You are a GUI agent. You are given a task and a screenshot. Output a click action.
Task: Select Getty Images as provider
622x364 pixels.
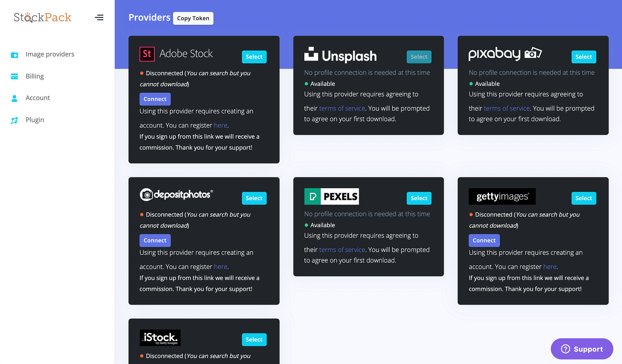point(583,198)
